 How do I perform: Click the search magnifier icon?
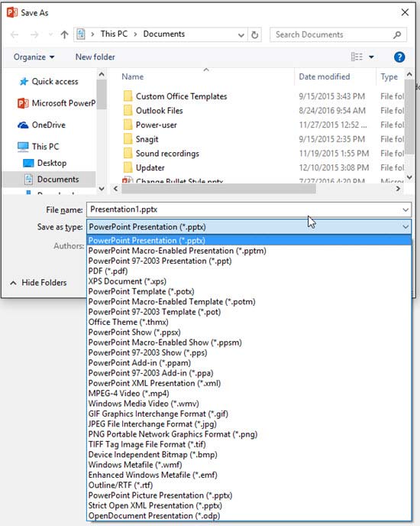[397, 34]
